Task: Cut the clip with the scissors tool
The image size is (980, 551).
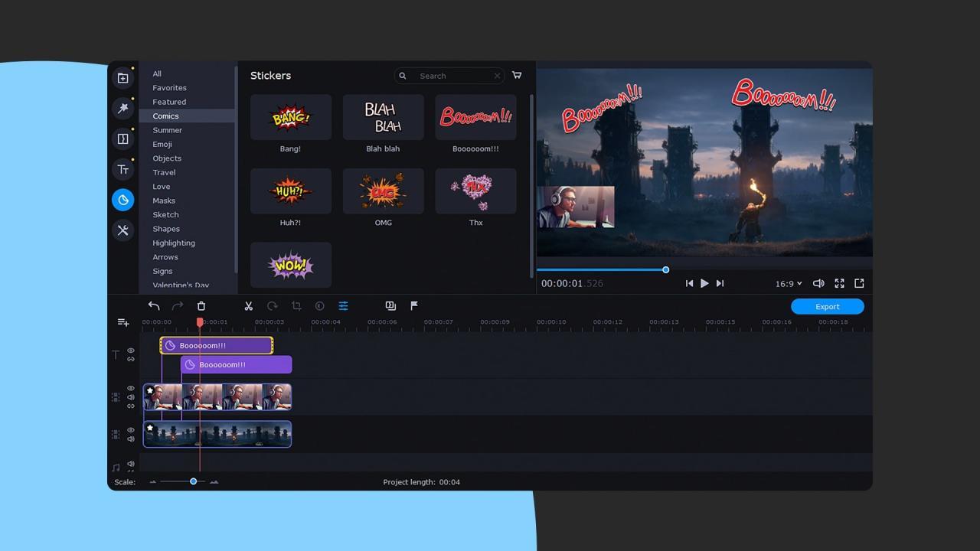Action: [x=248, y=305]
